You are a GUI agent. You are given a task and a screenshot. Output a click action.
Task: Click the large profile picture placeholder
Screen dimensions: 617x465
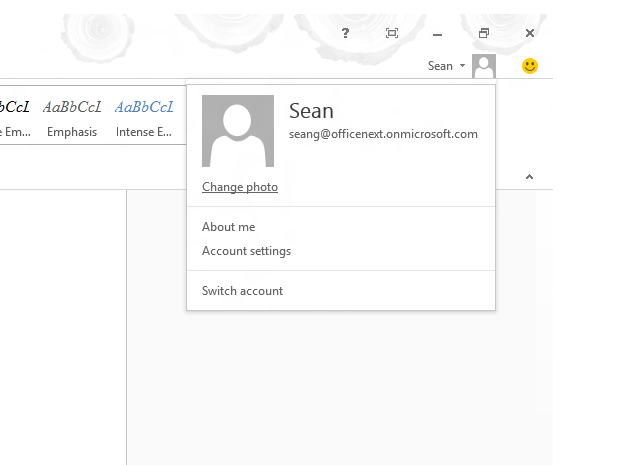238,131
